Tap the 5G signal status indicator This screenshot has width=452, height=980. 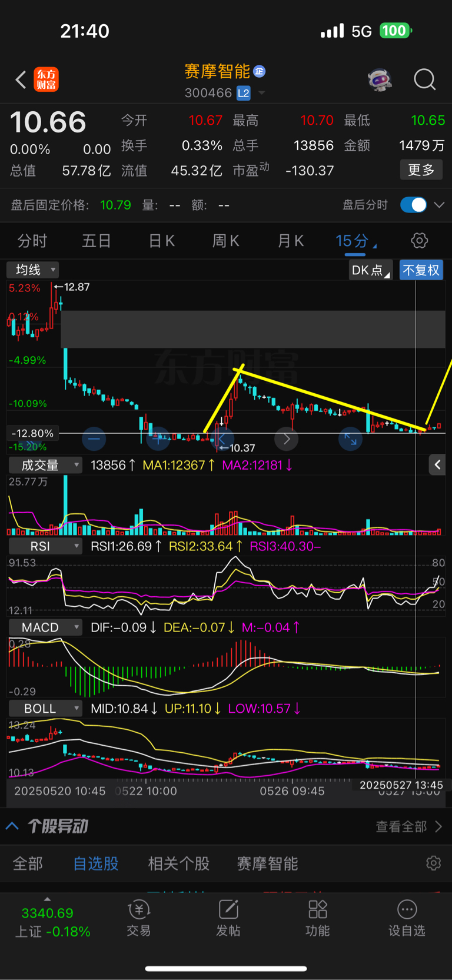(x=361, y=31)
